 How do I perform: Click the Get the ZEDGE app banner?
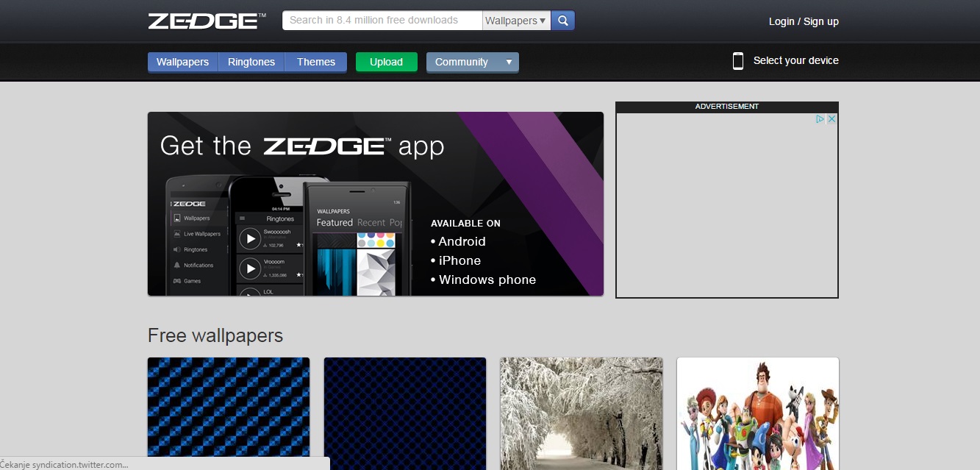click(375, 204)
